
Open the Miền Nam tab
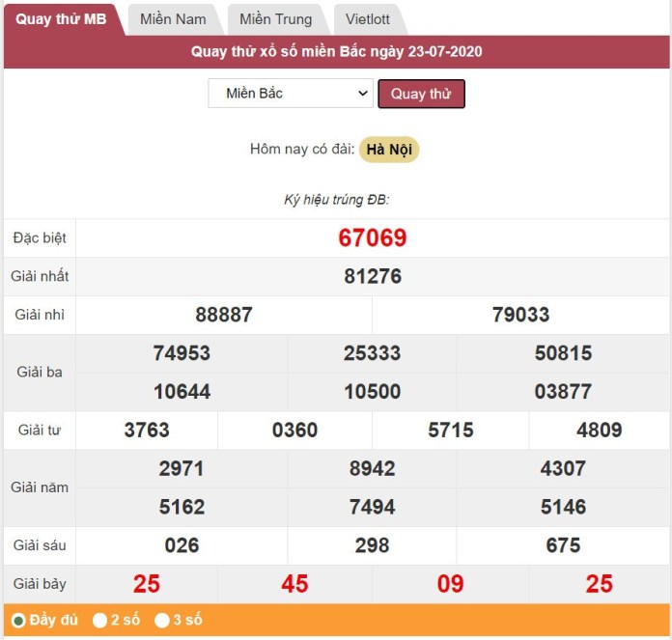173,19
